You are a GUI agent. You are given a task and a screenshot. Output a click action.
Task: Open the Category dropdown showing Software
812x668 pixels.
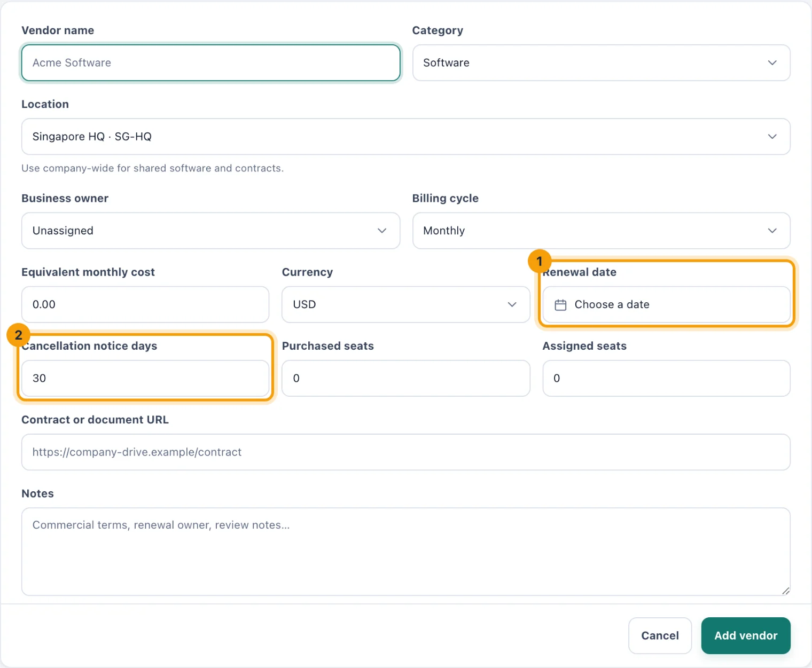pos(601,63)
